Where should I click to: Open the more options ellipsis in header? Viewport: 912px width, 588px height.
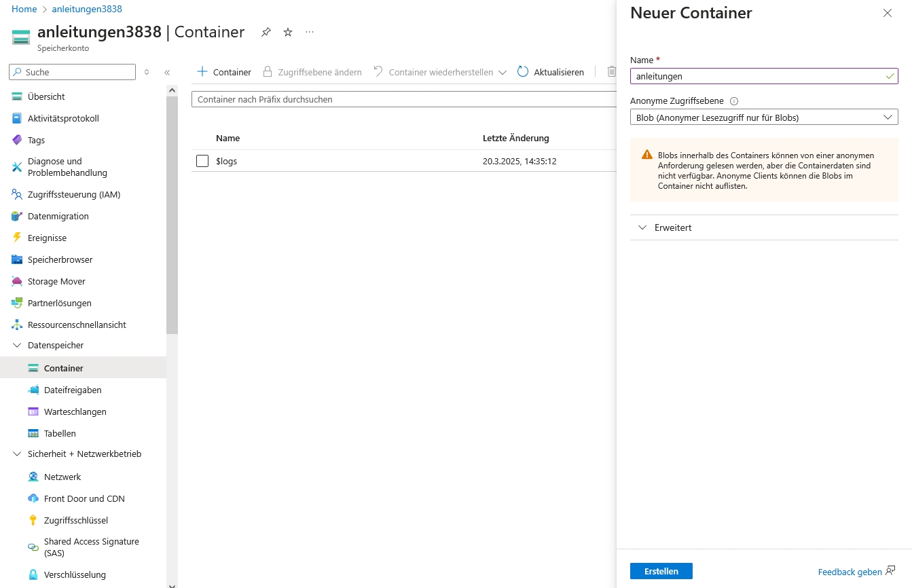(x=310, y=32)
